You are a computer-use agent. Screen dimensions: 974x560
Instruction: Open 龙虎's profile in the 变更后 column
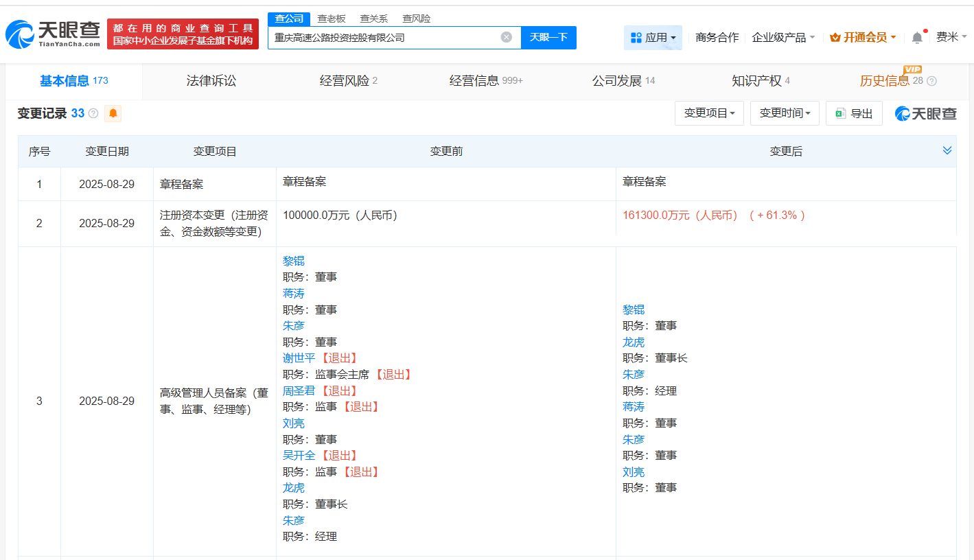634,342
